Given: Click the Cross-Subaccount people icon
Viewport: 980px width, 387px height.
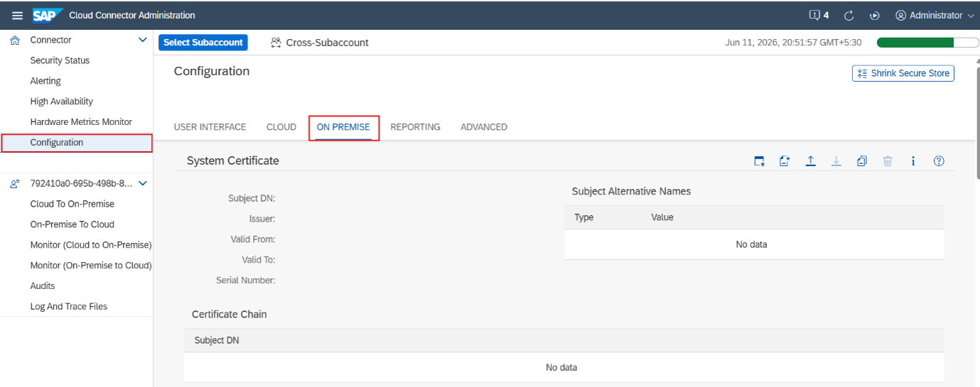Looking at the screenshot, I should pos(276,43).
